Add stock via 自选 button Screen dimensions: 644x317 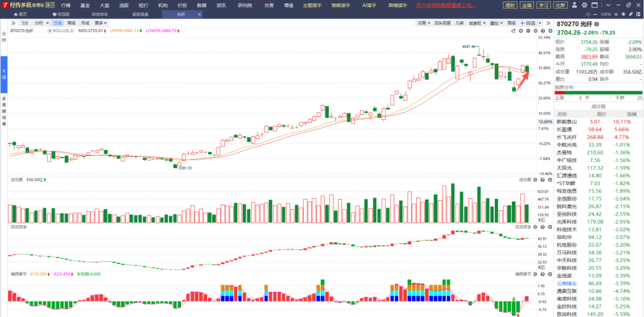tap(528, 23)
